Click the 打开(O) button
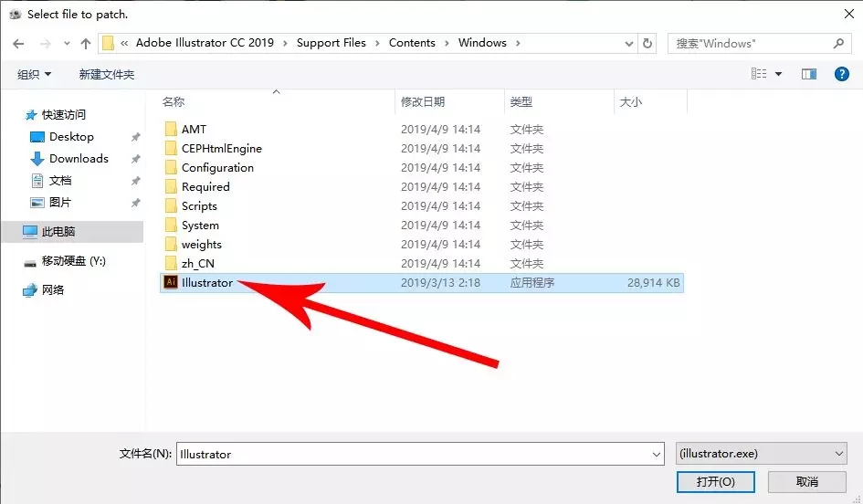The height and width of the screenshot is (504, 863). (x=715, y=482)
